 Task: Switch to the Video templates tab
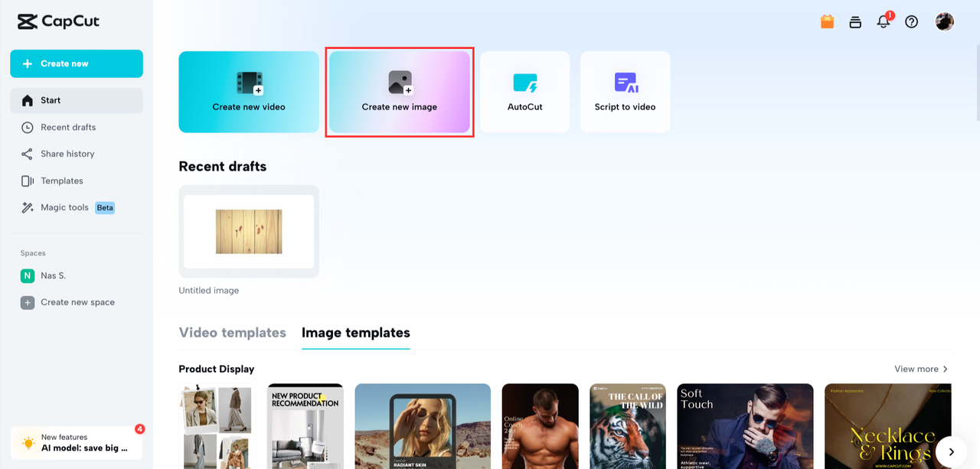(232, 333)
